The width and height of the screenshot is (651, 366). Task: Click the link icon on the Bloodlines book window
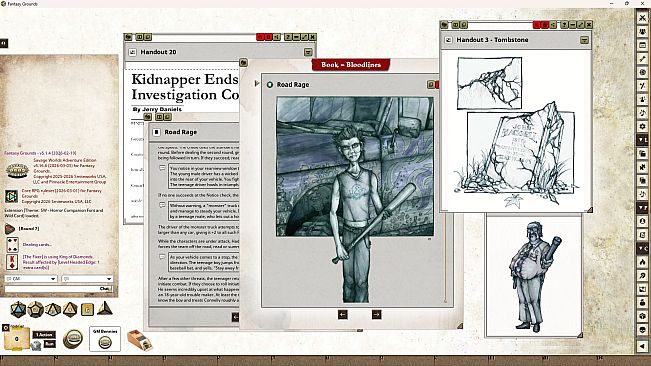(x=244, y=63)
